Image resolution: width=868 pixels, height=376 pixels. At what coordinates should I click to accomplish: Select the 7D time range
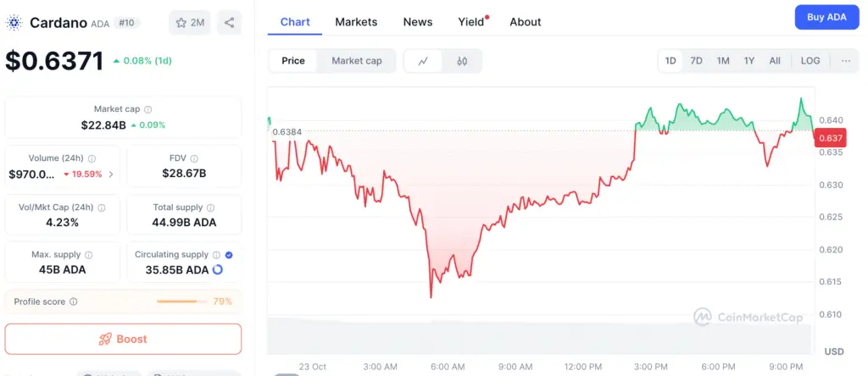[696, 61]
